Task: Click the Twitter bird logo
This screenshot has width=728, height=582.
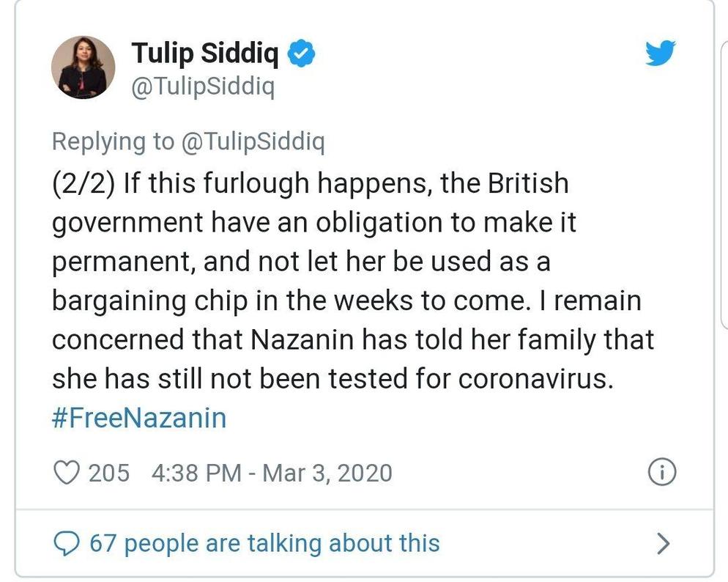Action: pos(660,53)
